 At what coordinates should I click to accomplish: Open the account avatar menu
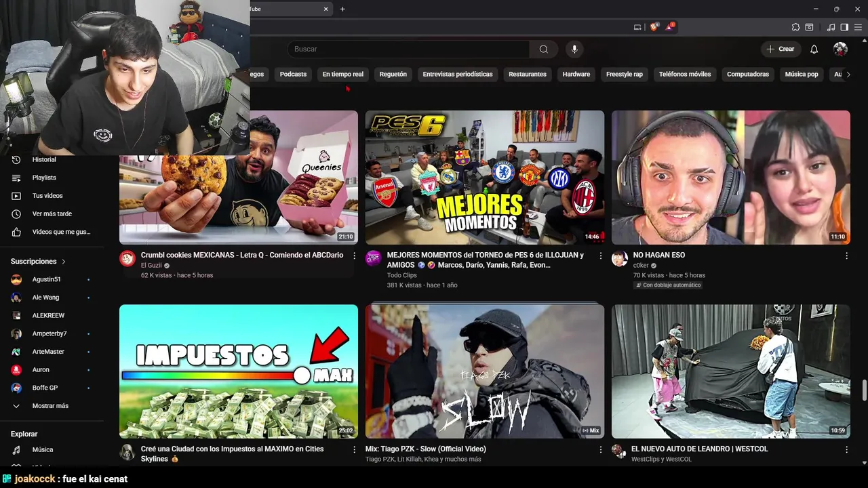click(x=840, y=49)
